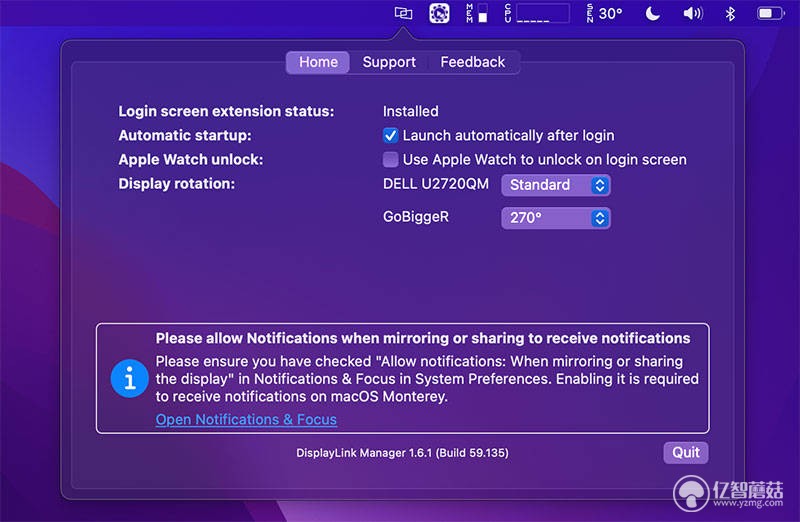Click the Automatic startup label
The height and width of the screenshot is (522, 800).
click(185, 136)
